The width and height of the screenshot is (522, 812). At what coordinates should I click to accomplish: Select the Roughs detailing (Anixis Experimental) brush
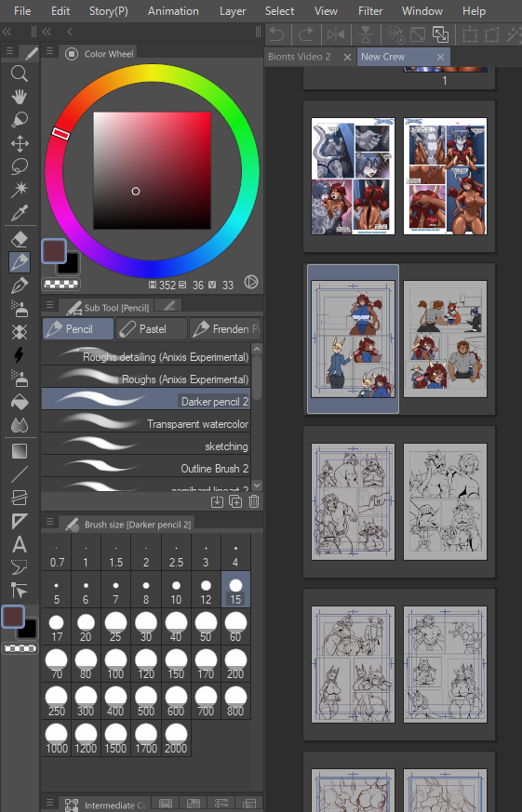146,355
